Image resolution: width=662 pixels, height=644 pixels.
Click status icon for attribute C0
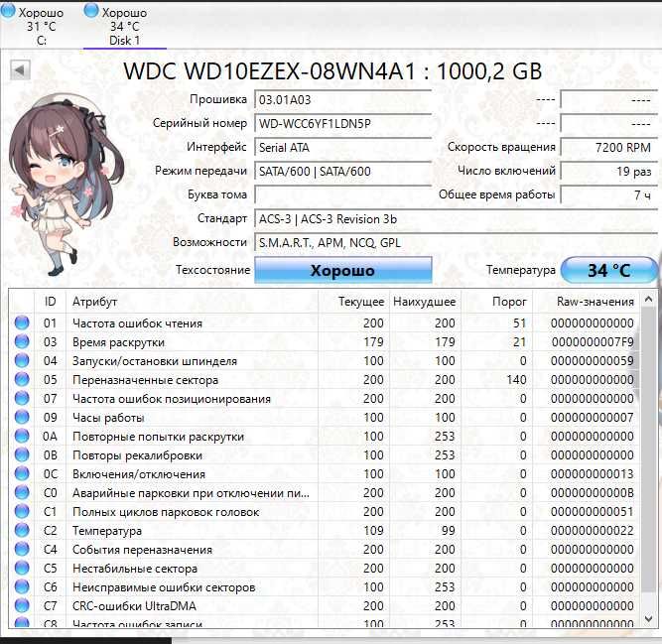(x=22, y=492)
